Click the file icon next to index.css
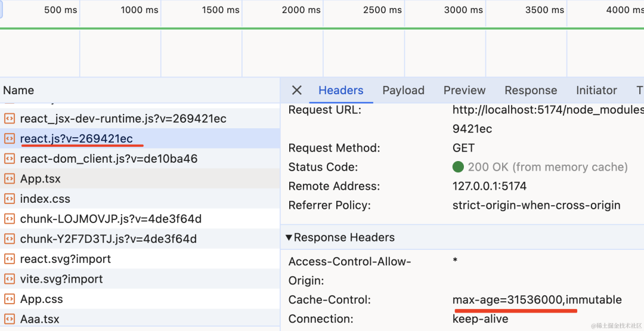 click(x=10, y=199)
